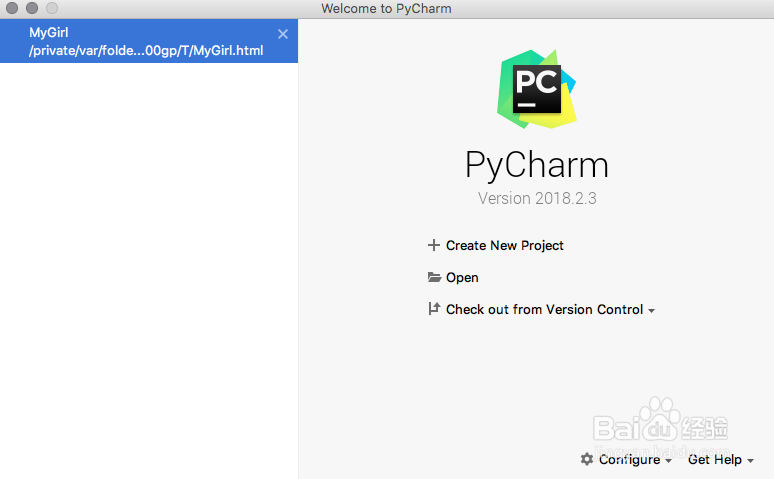The image size is (774, 479).
Task: Click the Version 2018.2.3 text
Action: [537, 199]
